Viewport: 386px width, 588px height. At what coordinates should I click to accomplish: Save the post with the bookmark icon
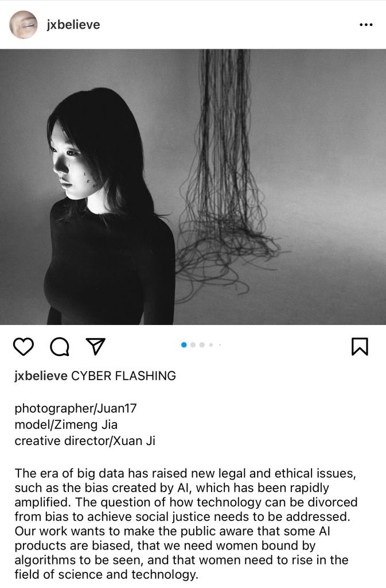coord(360,346)
